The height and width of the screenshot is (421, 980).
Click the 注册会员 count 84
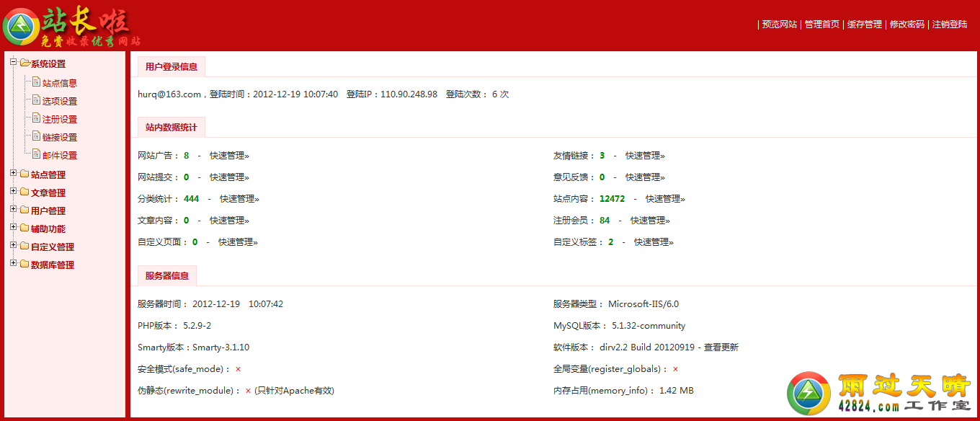pos(605,220)
